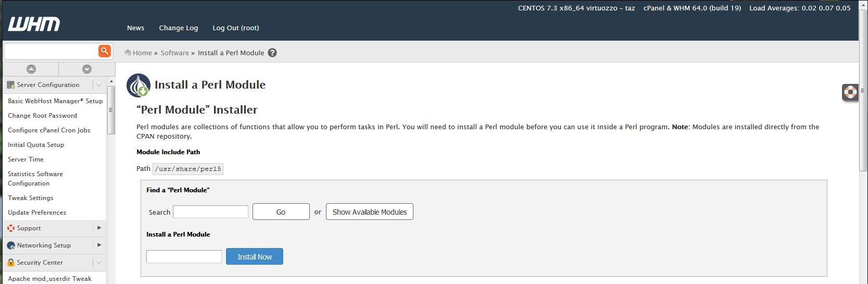This screenshot has width=868, height=284.
Task: Open Tweak Settings in the sidebar
Action: click(31, 198)
